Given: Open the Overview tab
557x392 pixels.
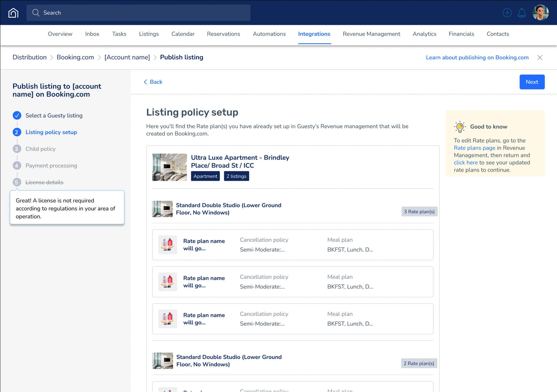Looking at the screenshot, I should (x=60, y=34).
